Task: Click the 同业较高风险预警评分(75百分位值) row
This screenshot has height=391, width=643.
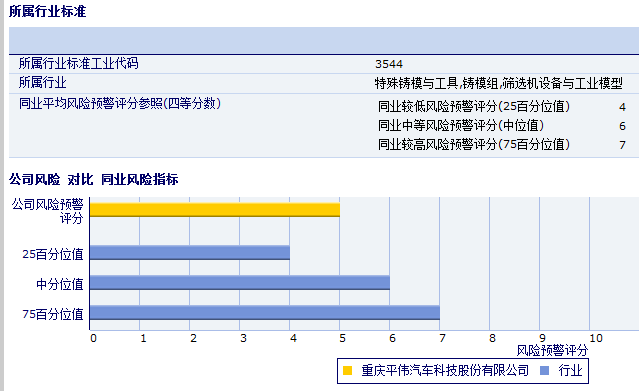Action: pyautogui.click(x=502, y=144)
